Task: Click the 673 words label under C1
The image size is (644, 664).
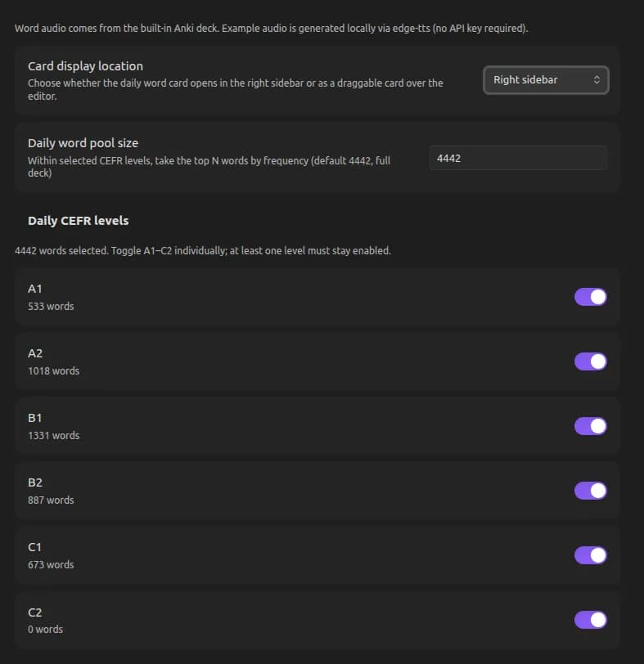Action: coord(51,564)
